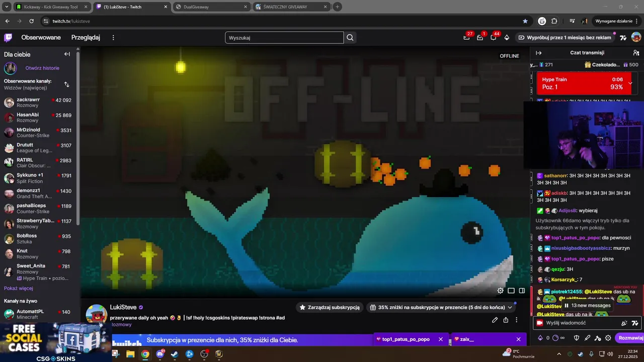
Task: Open the user avatar menu
Action: [636, 37]
